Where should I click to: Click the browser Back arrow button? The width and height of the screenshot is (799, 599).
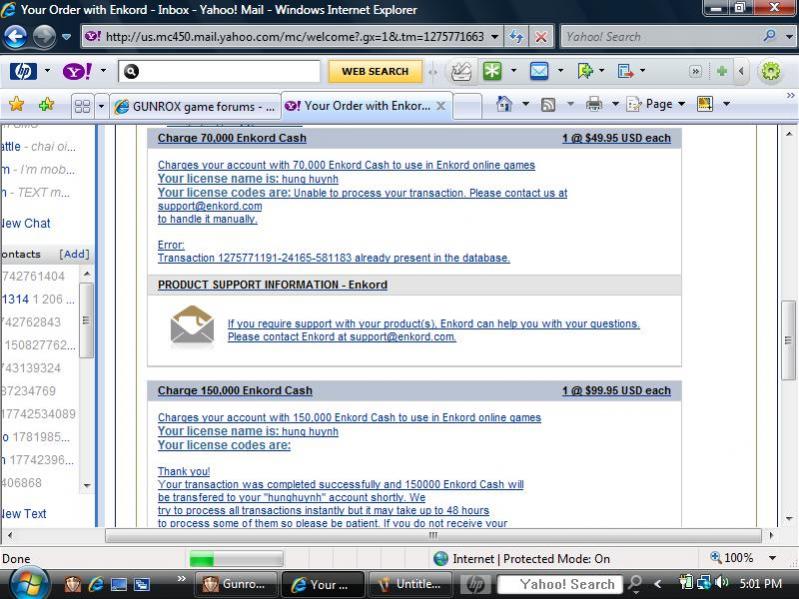(16, 37)
